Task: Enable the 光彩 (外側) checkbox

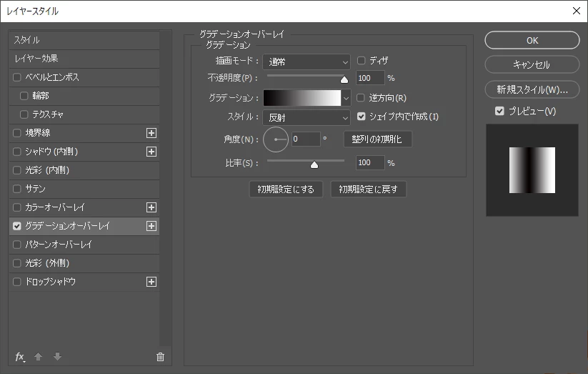Action: point(17,263)
